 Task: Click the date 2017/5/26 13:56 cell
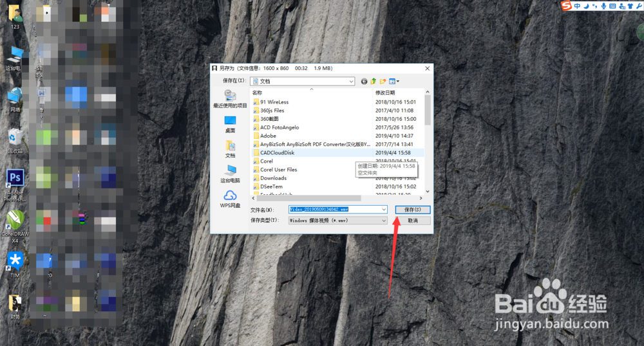point(394,127)
